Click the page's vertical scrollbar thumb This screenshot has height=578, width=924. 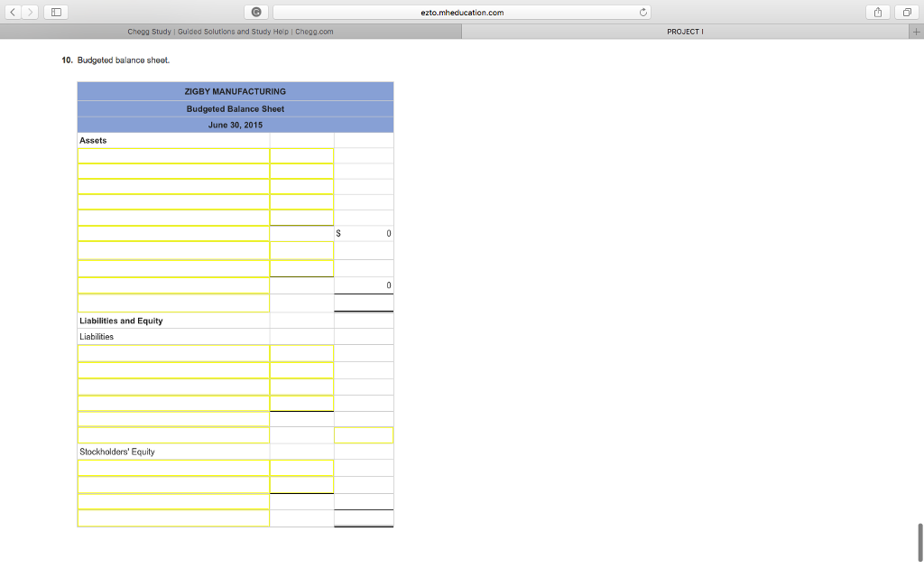coord(919,542)
